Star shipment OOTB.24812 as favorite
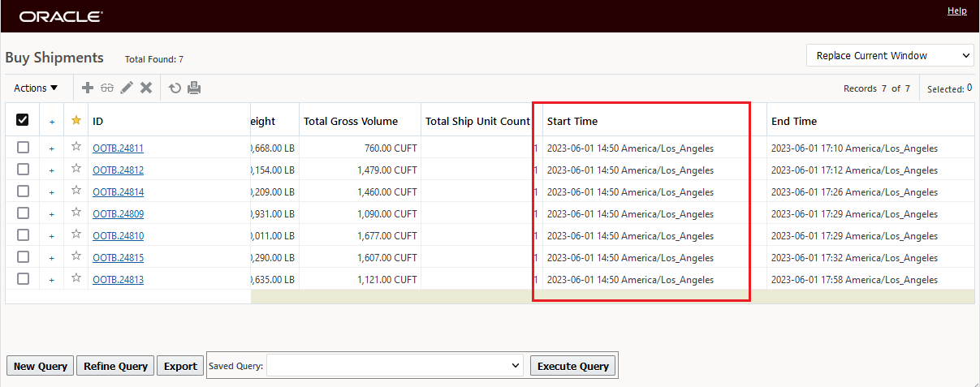 click(x=76, y=169)
